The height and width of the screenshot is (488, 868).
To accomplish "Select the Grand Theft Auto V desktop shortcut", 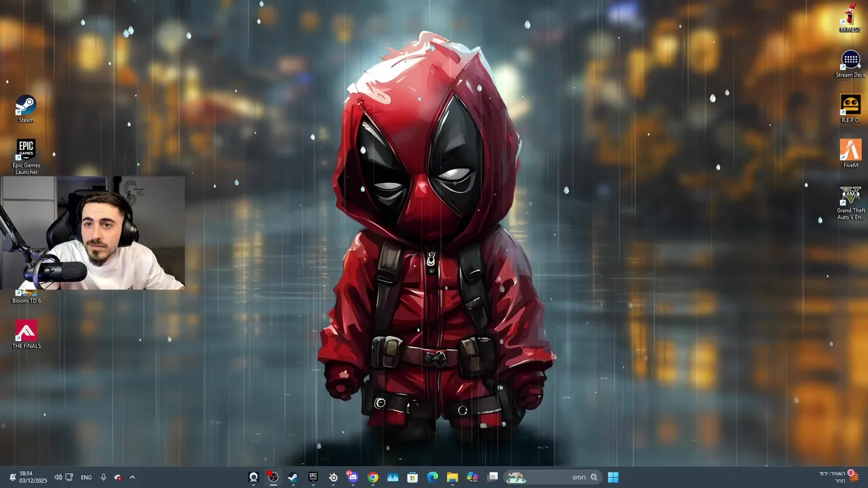I will [x=850, y=203].
